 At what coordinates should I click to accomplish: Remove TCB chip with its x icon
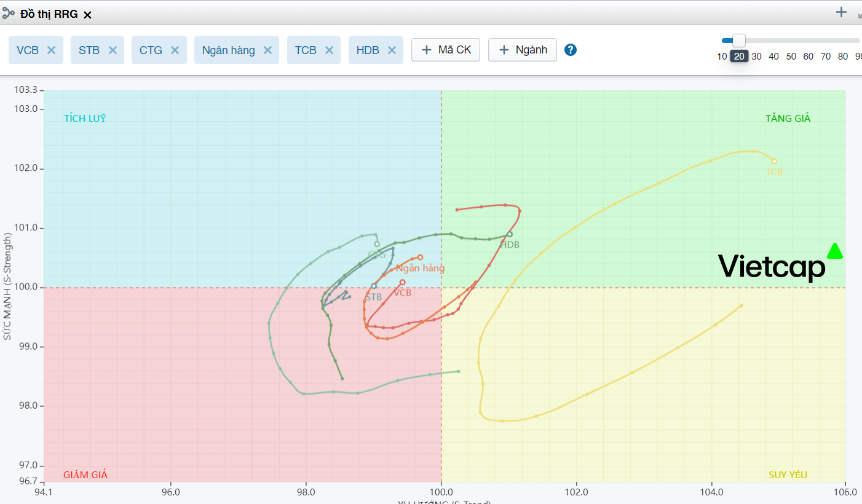tap(329, 50)
